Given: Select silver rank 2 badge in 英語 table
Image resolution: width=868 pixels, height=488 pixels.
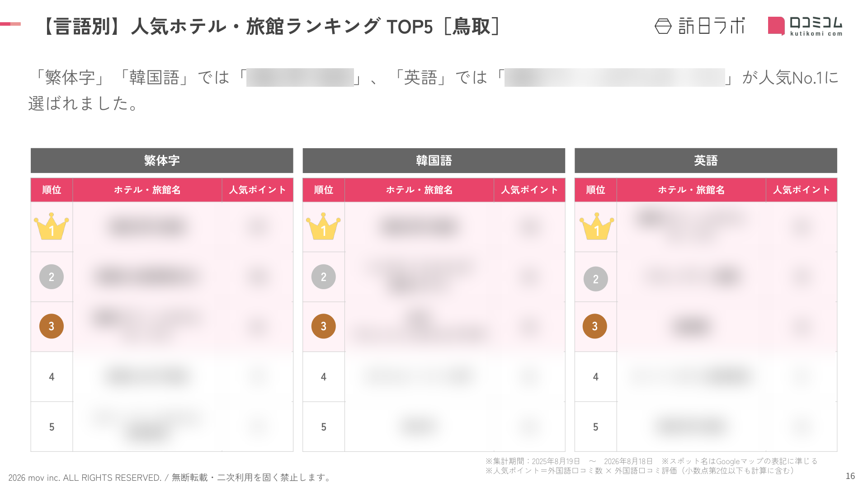Looking at the screenshot, I should point(595,279).
